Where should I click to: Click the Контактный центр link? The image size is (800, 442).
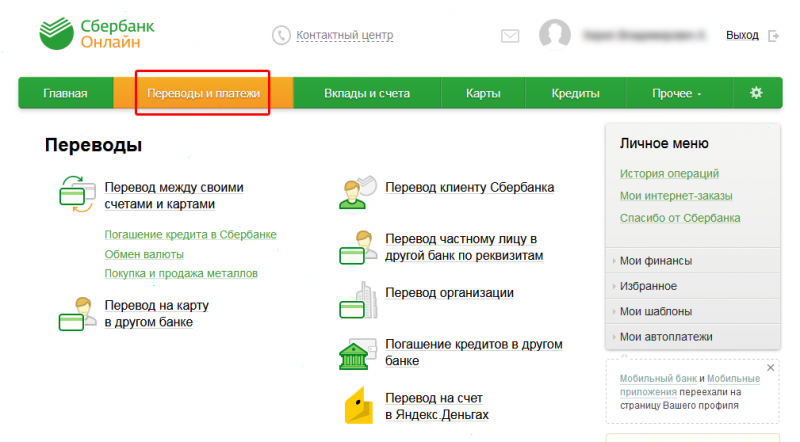pyautogui.click(x=345, y=35)
